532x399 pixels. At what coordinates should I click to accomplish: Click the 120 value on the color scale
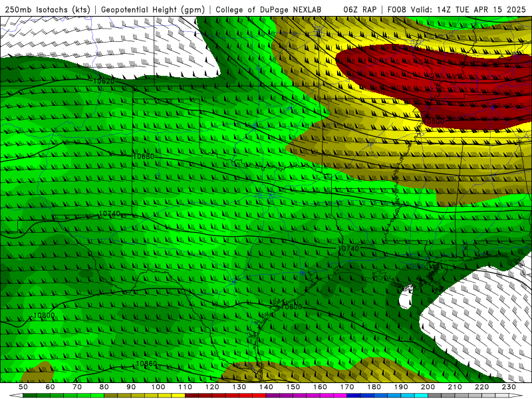212,387
